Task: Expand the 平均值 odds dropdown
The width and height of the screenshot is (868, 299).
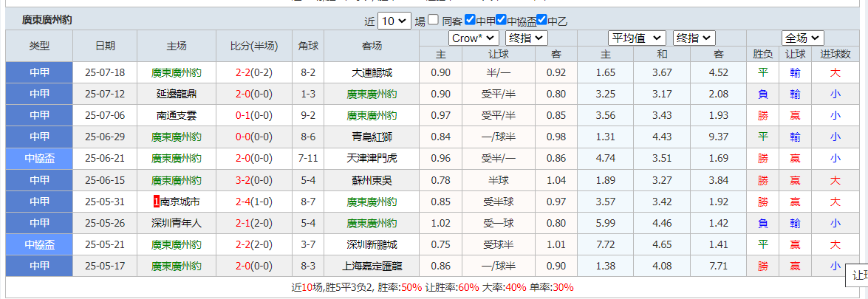Action: 637,38
